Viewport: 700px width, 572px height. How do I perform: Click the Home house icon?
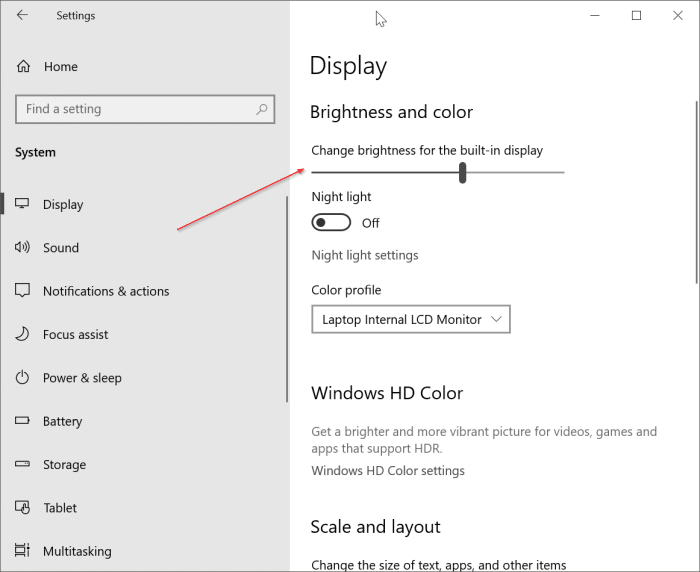(23, 66)
